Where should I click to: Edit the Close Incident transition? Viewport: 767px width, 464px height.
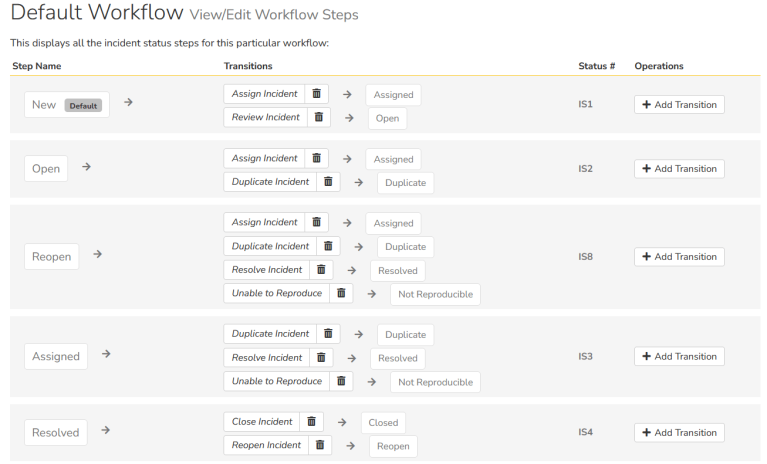262,421
